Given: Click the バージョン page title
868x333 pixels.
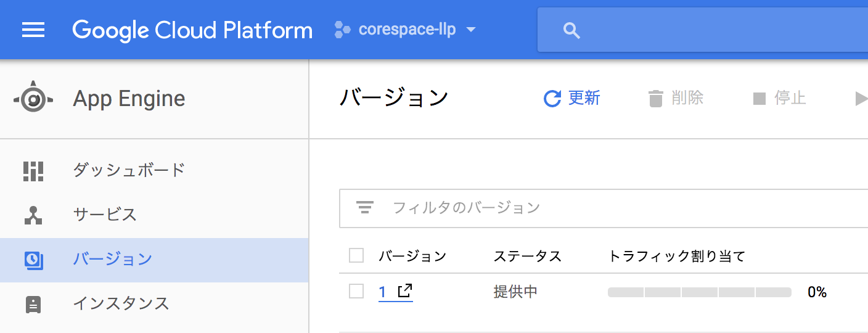Looking at the screenshot, I should click(x=394, y=98).
